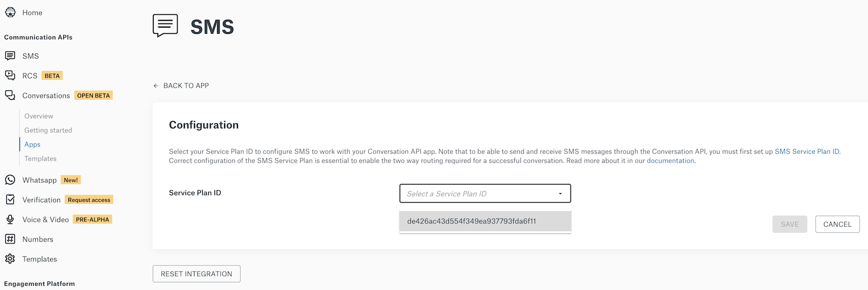Open Getting started under Conversations
Screen dimensions: 868x290
click(x=48, y=130)
